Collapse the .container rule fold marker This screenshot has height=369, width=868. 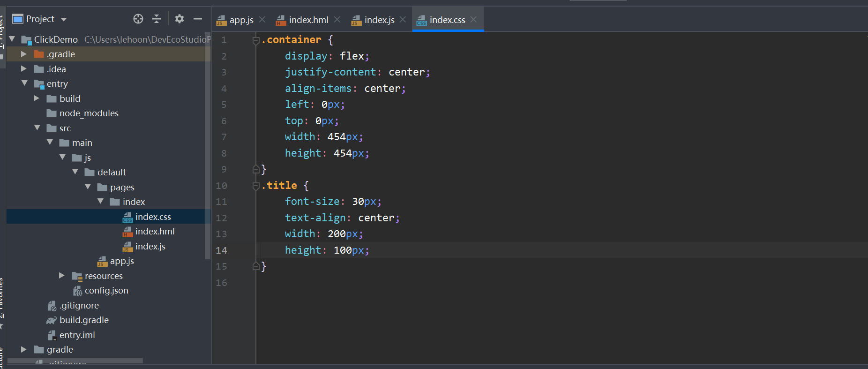256,40
